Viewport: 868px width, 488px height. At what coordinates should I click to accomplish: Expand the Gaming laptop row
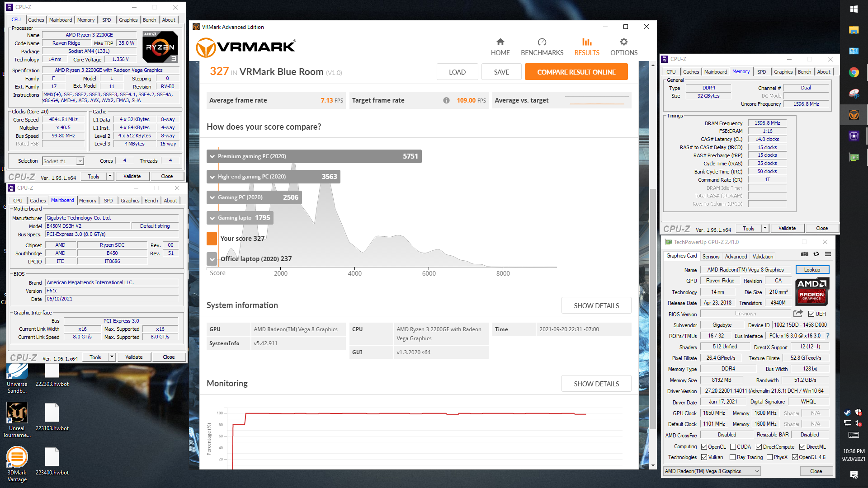(x=240, y=218)
